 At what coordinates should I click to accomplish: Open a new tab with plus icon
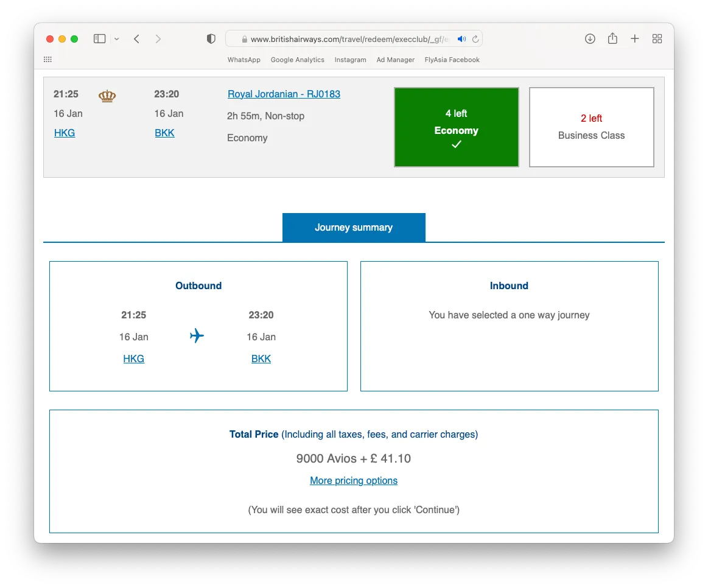pos(635,39)
